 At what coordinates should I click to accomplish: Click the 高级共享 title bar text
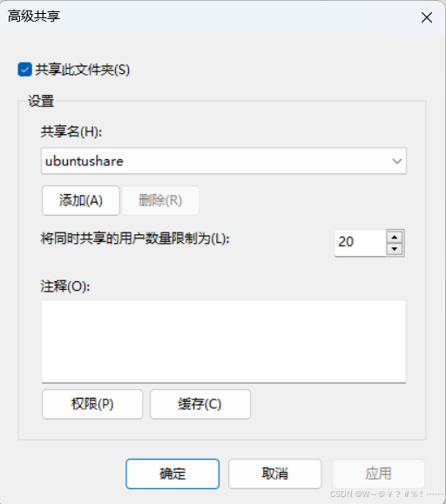point(34,16)
